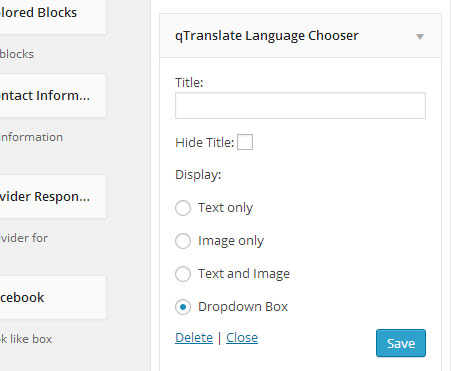Click the qTranslate Language Chooser header title
This screenshot has height=371, width=451.
coord(267,36)
